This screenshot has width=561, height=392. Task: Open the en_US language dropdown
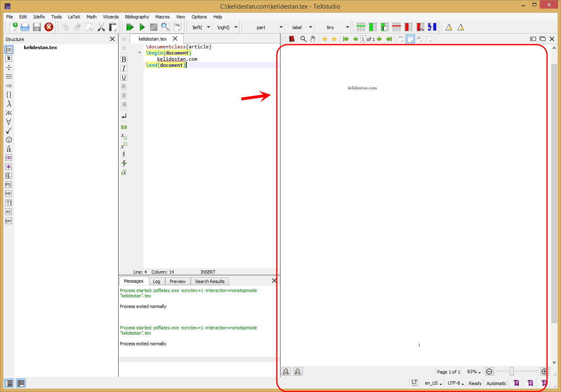click(433, 383)
